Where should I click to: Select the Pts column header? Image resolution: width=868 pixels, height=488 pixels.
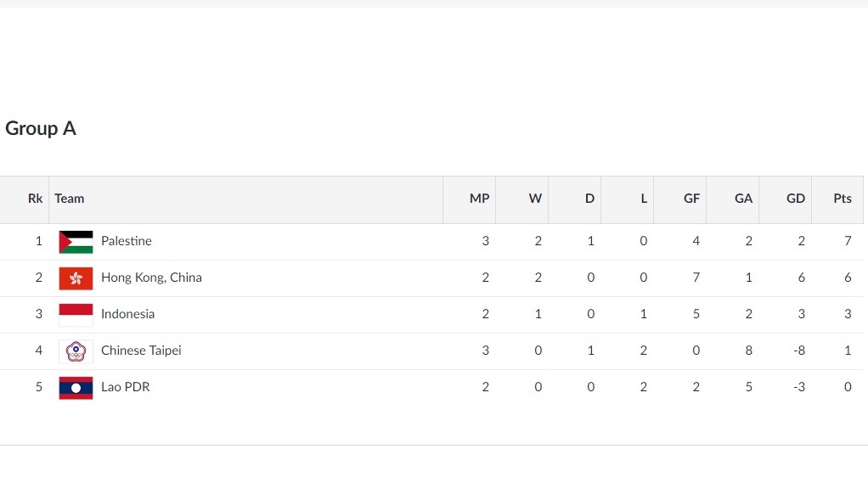pos(843,199)
